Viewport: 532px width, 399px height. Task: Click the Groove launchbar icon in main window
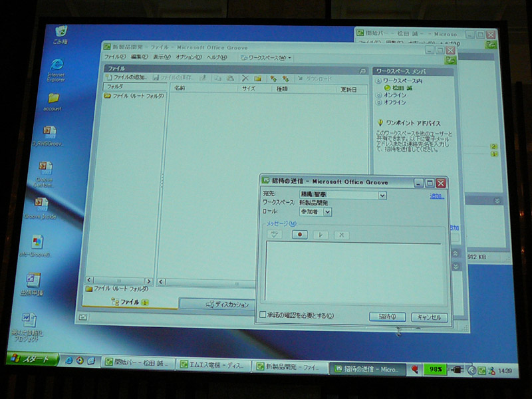tap(450, 61)
